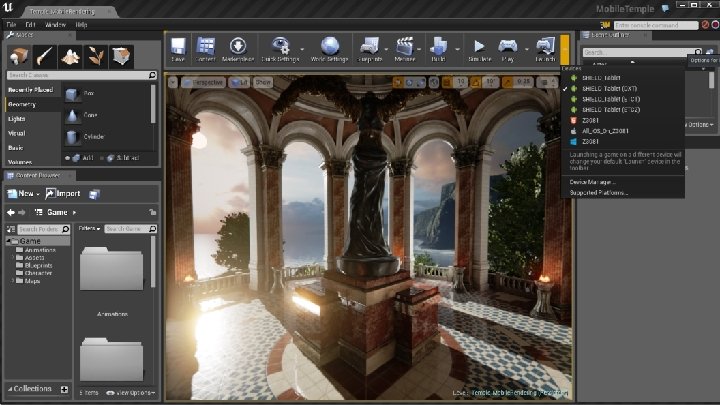
Task: Click the Quick Settings eye icon
Action: tap(280, 46)
